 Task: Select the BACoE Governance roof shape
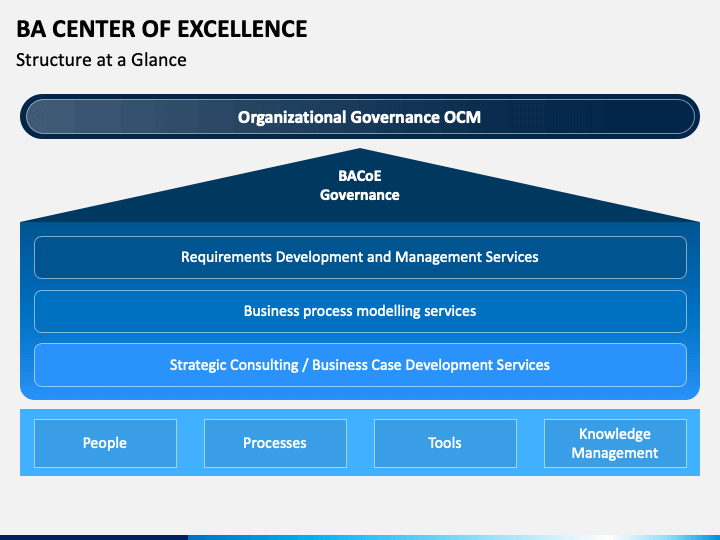click(x=360, y=186)
